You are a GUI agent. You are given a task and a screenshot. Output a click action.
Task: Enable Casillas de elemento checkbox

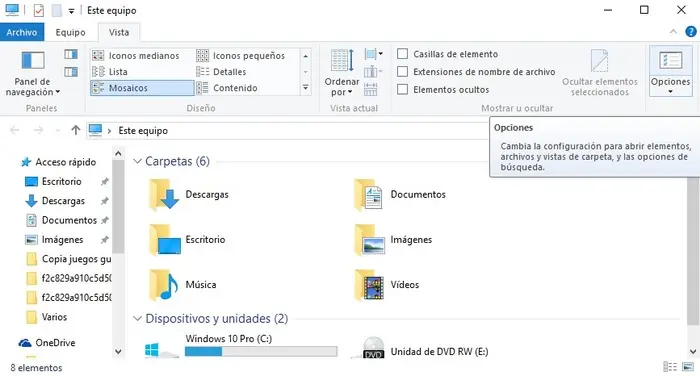pos(402,54)
